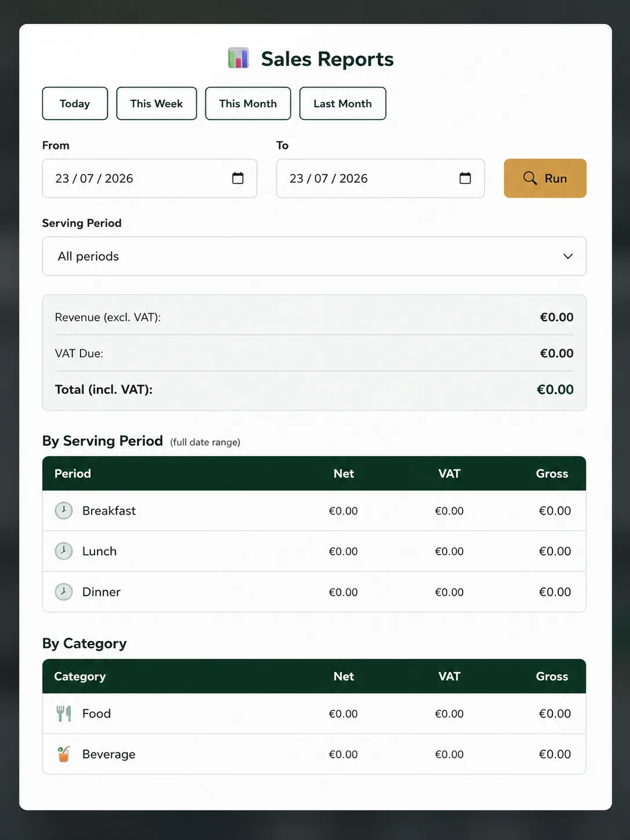Click Breakfast Net value €0.00
The image size is (630, 840).
343,510
